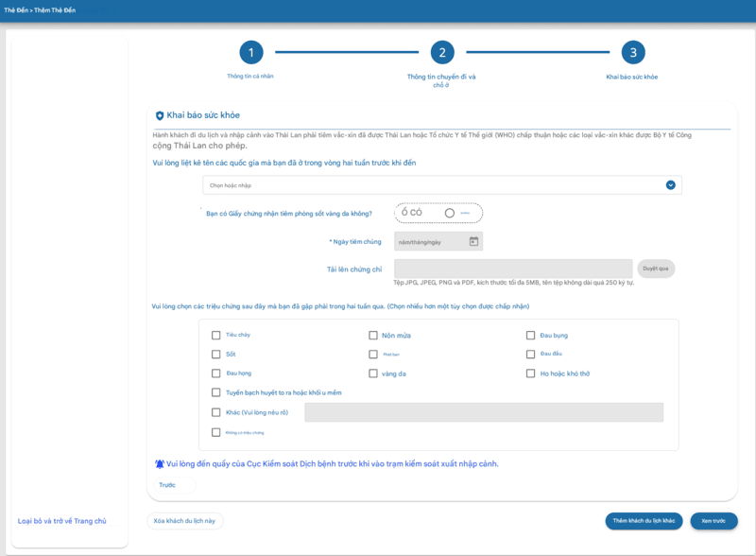Tick the 'Nôn mửa' checkbox
756x556 pixels.
[373, 336]
